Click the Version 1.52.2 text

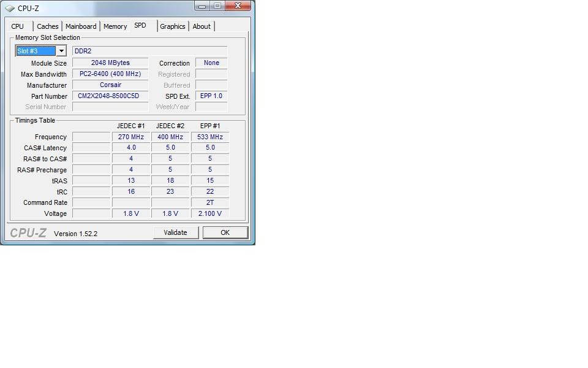pos(76,234)
